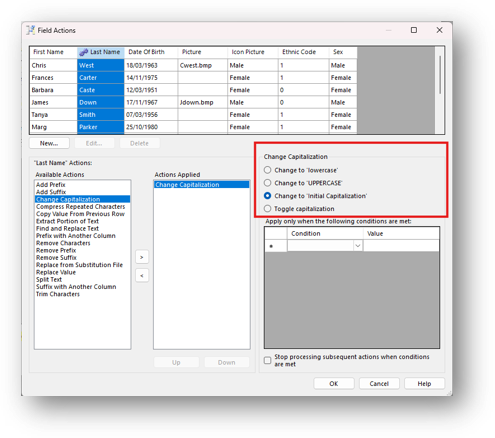This screenshot has height=438, width=495.
Task: Enable Stop processing subsequent actions checkbox
Action: pyautogui.click(x=268, y=360)
